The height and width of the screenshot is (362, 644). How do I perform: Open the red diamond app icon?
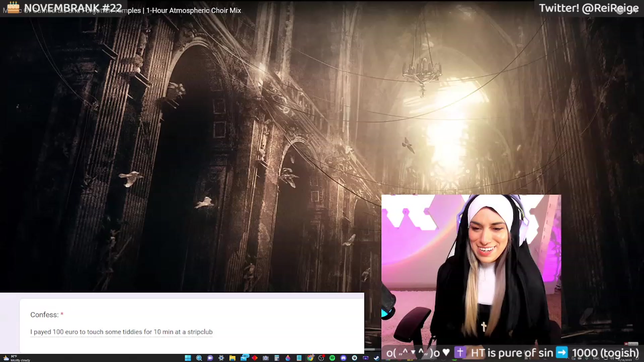tap(255, 358)
